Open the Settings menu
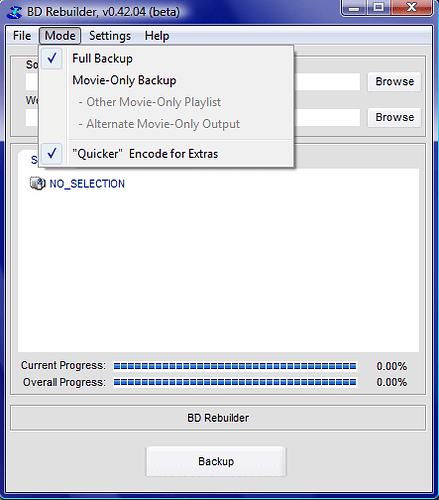The width and height of the screenshot is (439, 500). [x=110, y=36]
